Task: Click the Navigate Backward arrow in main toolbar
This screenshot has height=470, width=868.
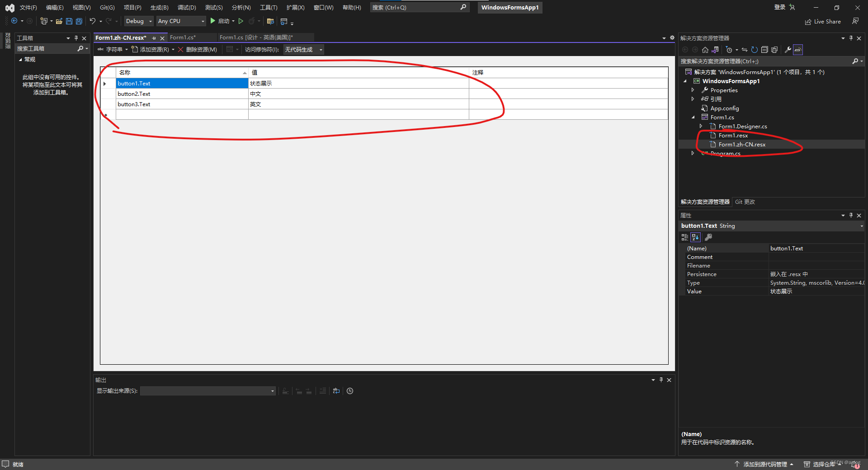Action: tap(14, 21)
